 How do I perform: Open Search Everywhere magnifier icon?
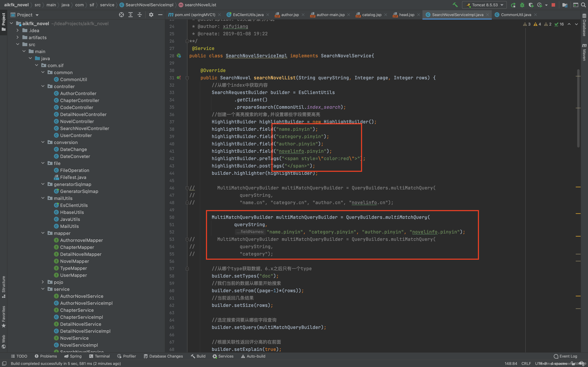[x=583, y=5]
